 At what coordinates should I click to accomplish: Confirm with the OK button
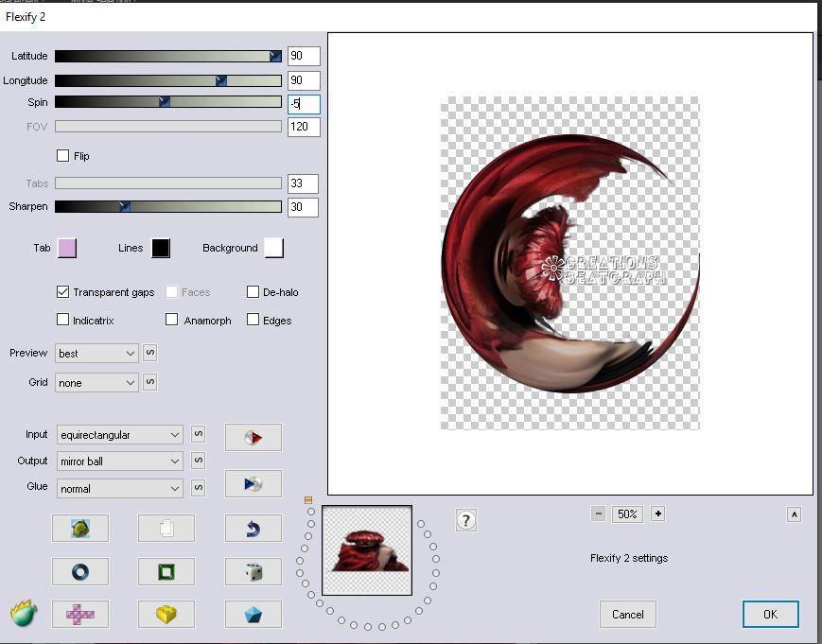click(x=771, y=614)
